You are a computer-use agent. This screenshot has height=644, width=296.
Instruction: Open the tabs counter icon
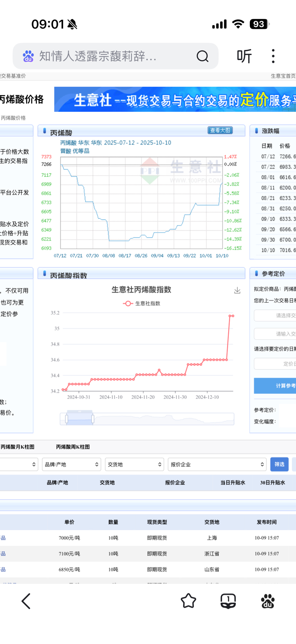pos(228,601)
